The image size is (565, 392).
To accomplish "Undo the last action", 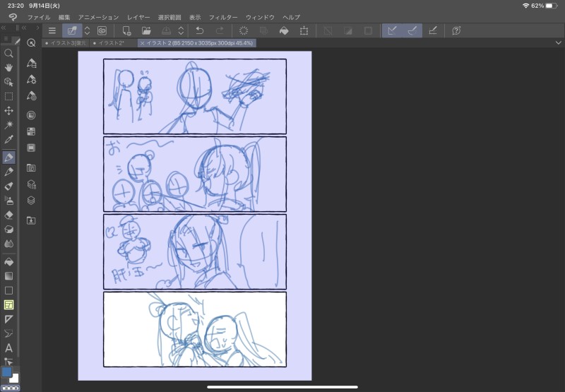I will tap(200, 30).
